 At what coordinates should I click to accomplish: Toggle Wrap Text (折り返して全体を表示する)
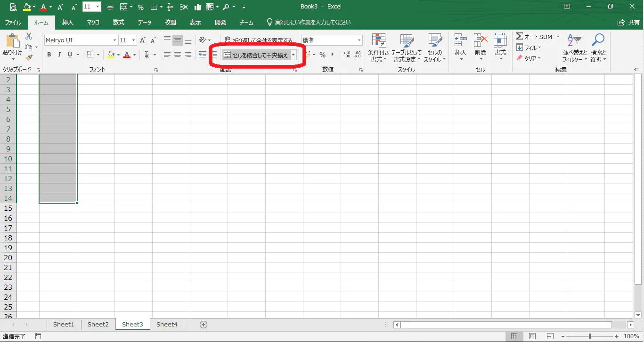258,40
